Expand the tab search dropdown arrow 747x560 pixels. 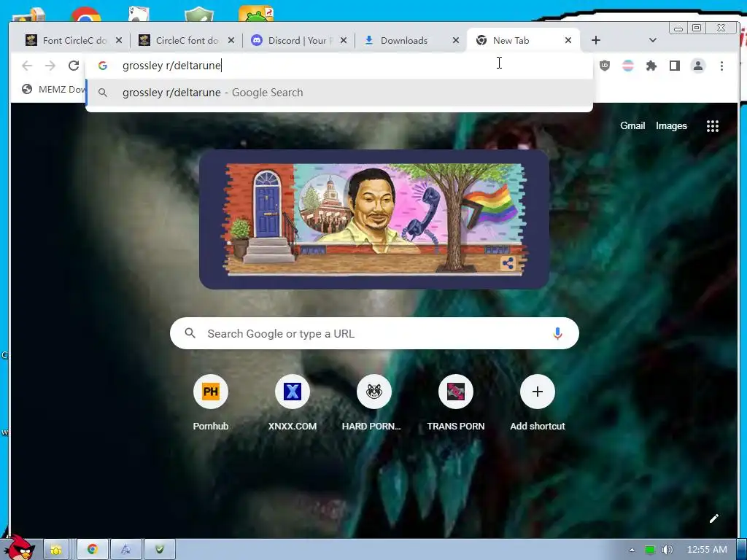(653, 41)
